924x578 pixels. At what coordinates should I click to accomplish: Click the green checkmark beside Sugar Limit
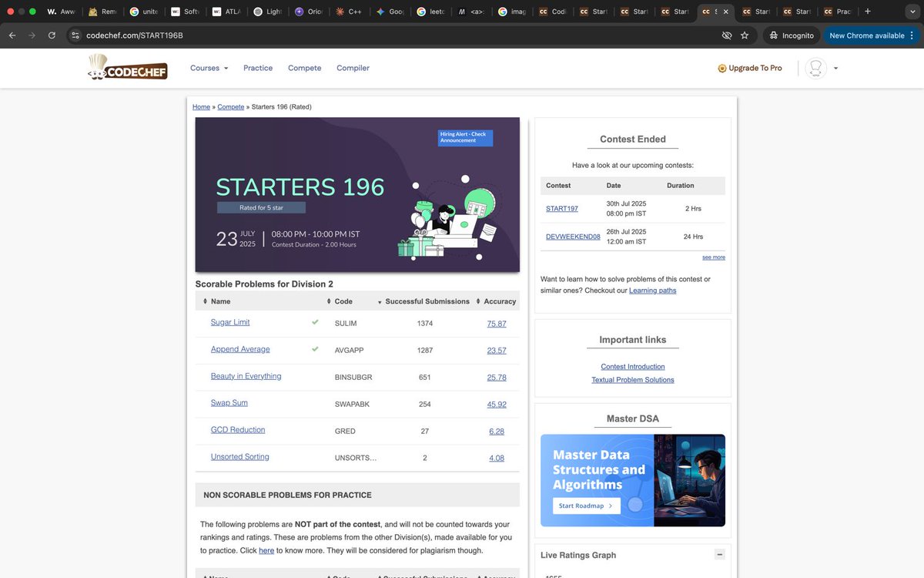click(x=315, y=322)
